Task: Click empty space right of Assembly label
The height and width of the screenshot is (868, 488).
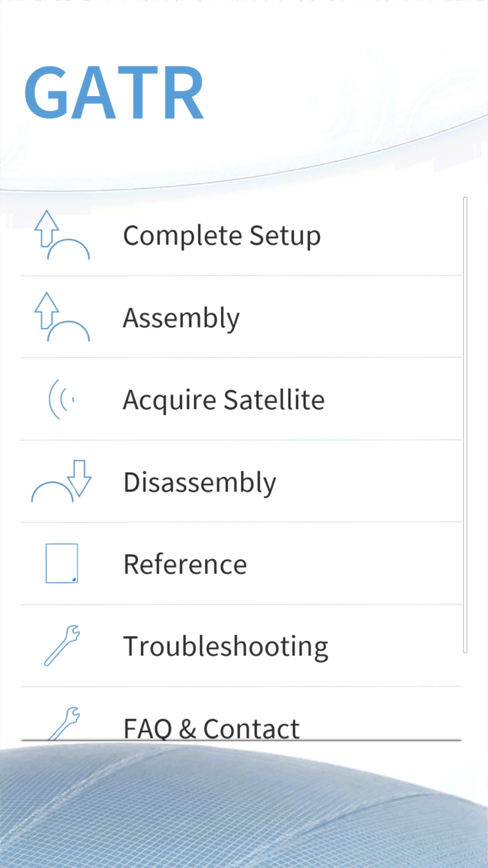Action: pyautogui.click(x=350, y=317)
